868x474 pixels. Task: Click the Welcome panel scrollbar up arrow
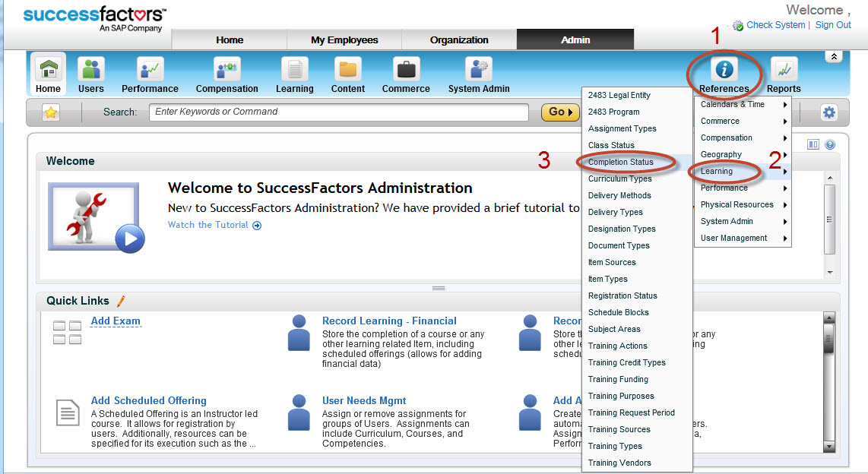tap(829, 178)
